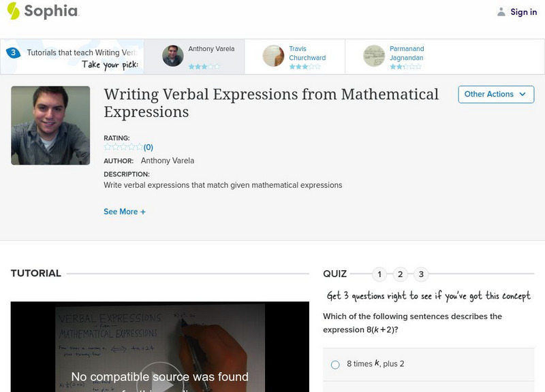Click the Sign in link

click(523, 12)
